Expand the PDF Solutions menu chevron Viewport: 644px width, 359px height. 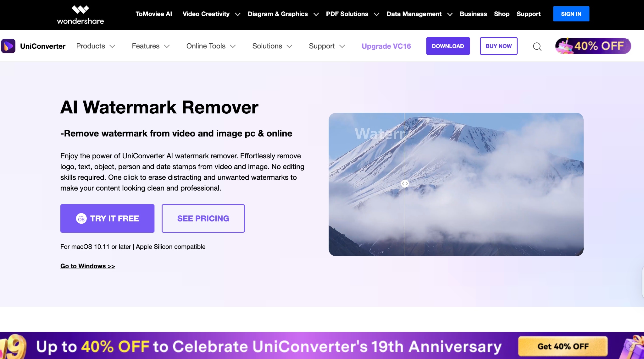[x=376, y=14]
